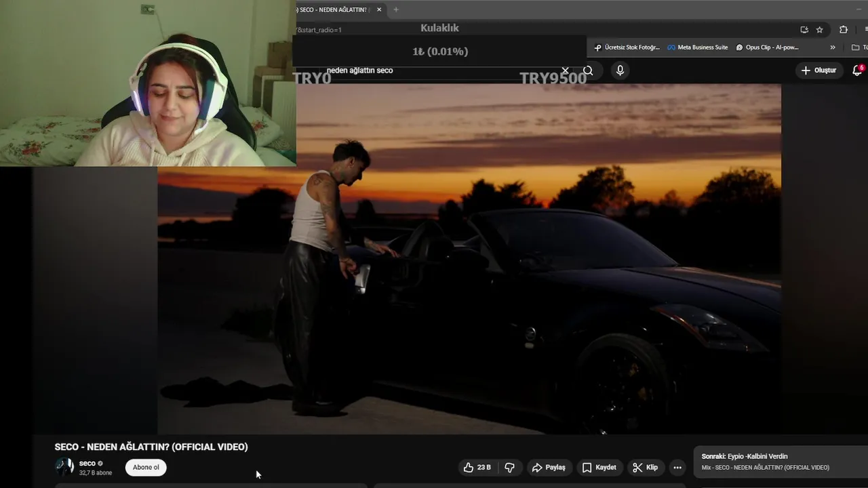Save video using Kaydet button

click(599, 468)
